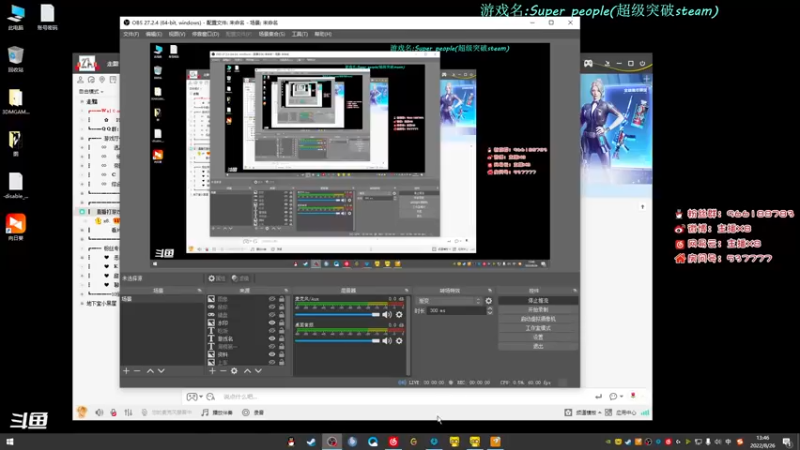Open the YY audio mixer sliders icon

click(x=128, y=412)
